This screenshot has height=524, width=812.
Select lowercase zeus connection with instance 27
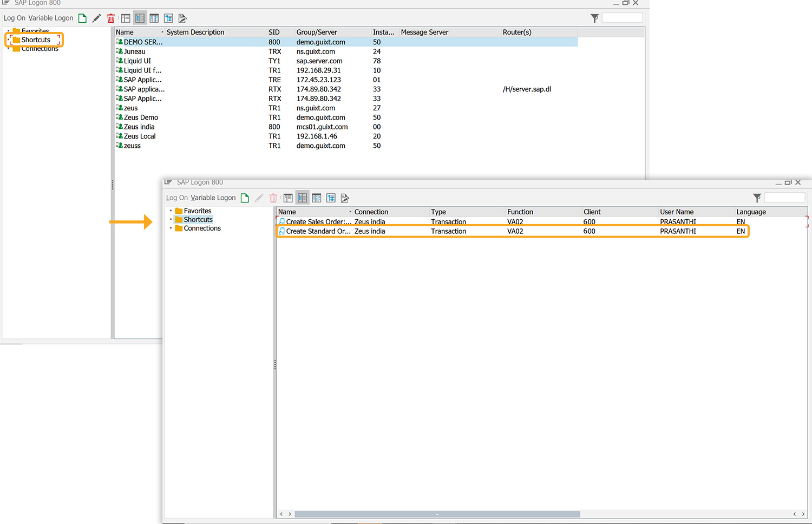click(346, 108)
